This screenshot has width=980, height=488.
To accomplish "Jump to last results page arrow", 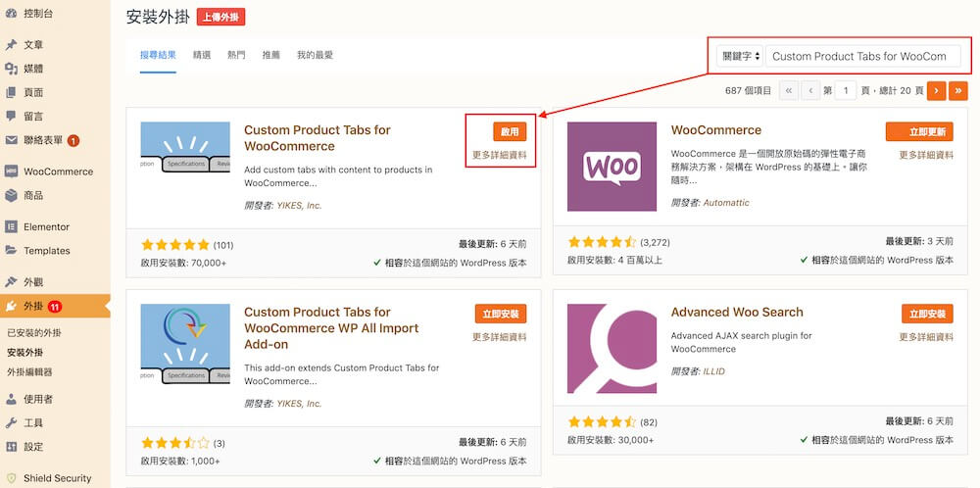I will (x=958, y=90).
